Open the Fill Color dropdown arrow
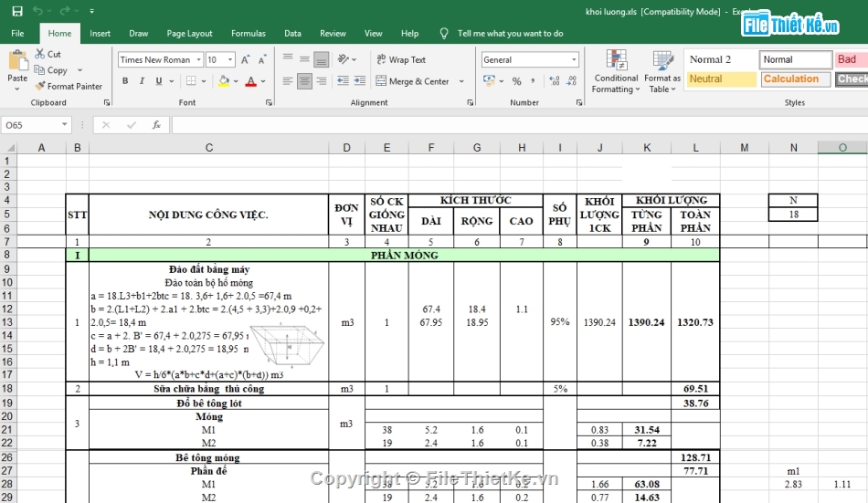The image size is (868, 503). click(x=236, y=81)
